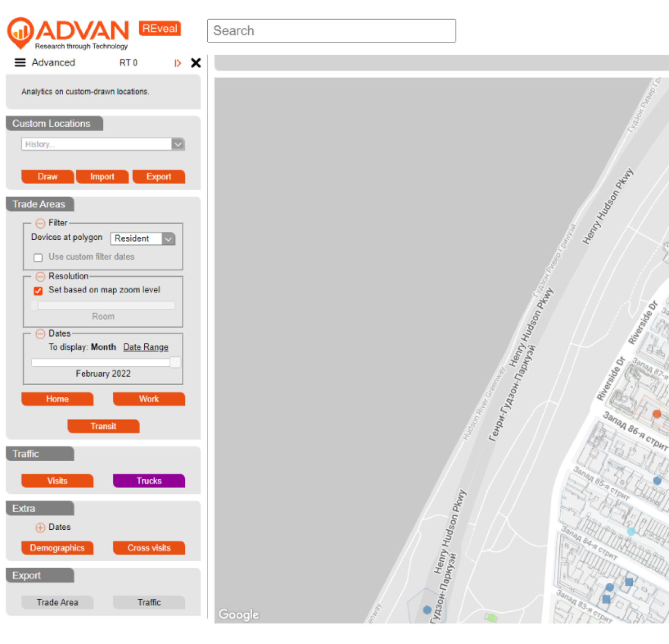Click the date slider handle at February 2022

(175, 362)
